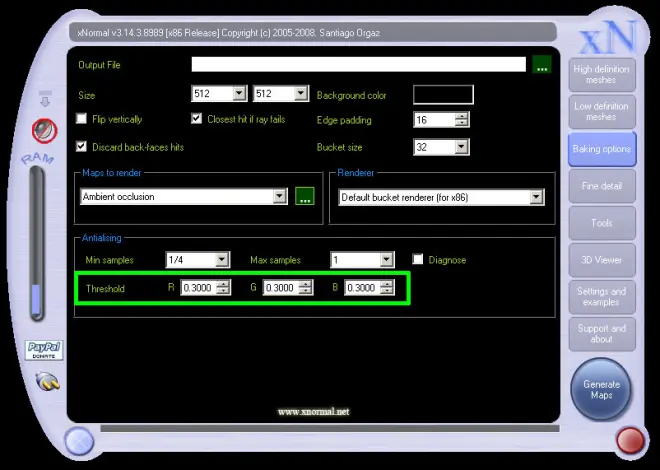Click the plug icon below PayPal

(x=48, y=381)
